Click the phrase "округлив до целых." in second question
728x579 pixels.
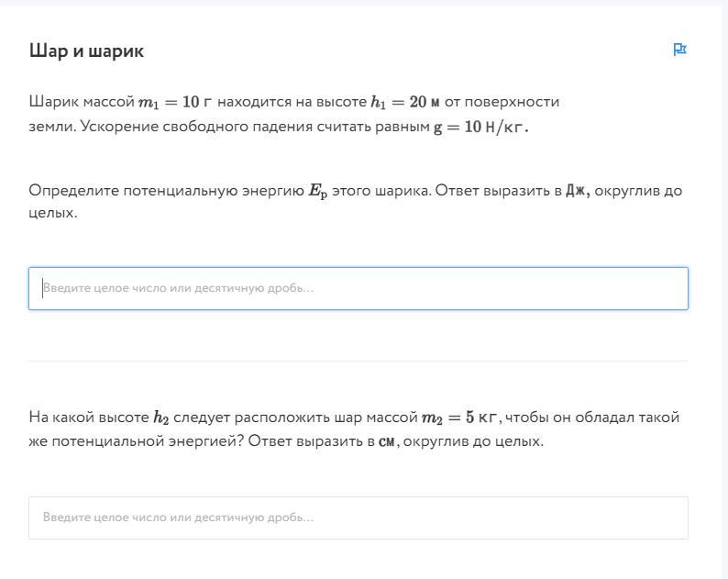pos(473,441)
